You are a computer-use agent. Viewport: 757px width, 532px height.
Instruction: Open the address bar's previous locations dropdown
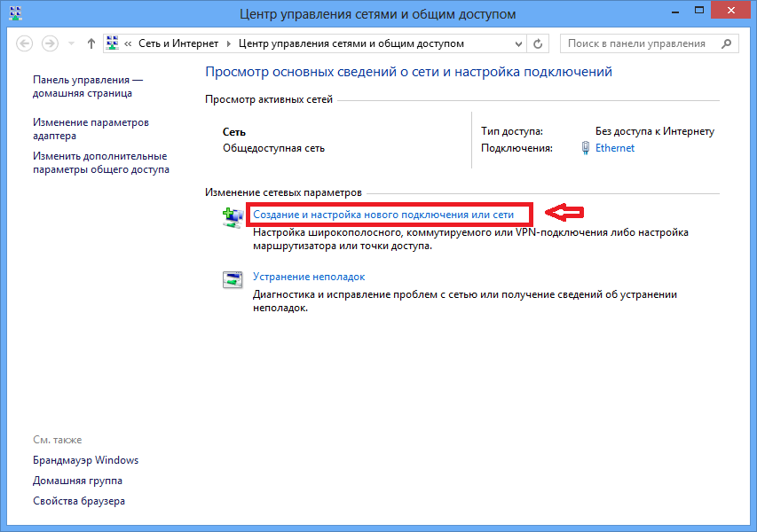click(518, 43)
